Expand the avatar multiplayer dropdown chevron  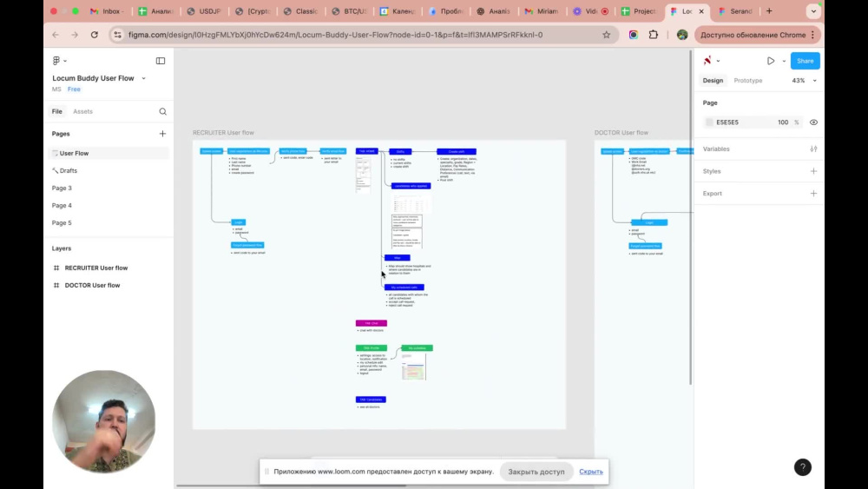pyautogui.click(x=718, y=61)
